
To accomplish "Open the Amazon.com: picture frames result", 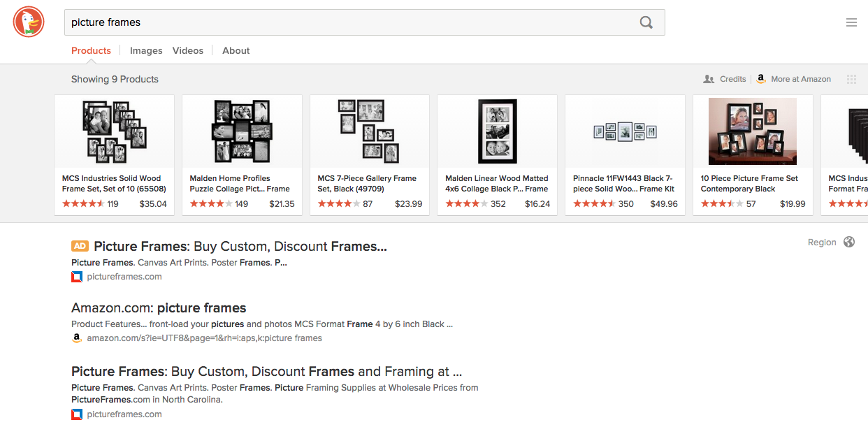I will (159, 308).
